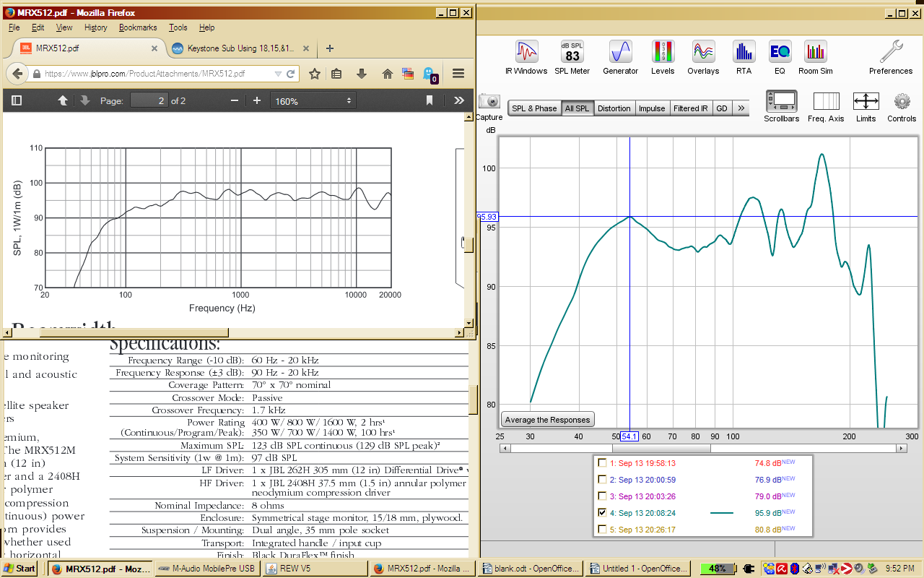This screenshot has width=924, height=578.
Task: Bookmark this page with star icon
Action: (315, 74)
